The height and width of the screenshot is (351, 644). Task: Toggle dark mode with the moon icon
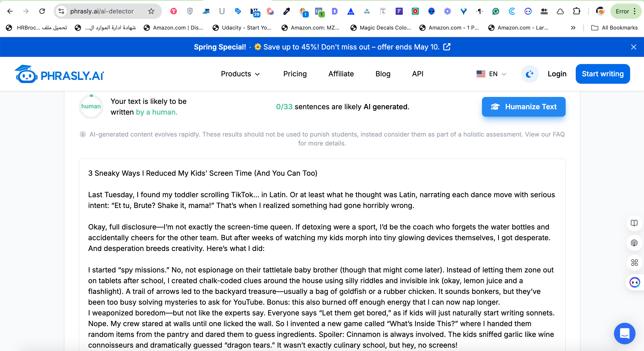[529, 74]
